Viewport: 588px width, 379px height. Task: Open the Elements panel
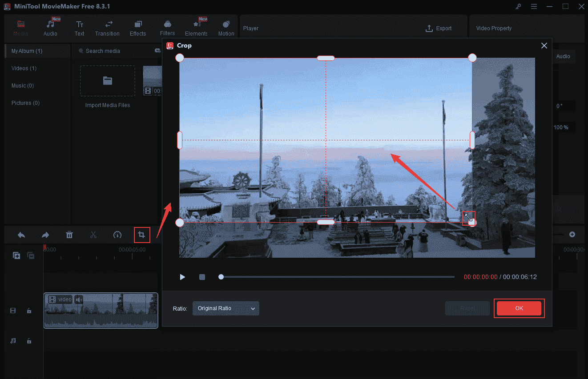196,27
